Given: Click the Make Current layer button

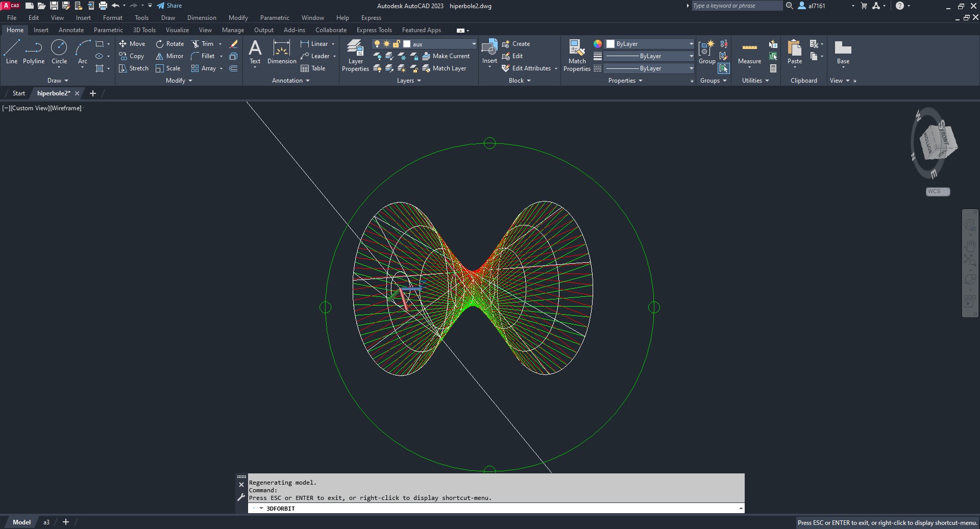Looking at the screenshot, I should 446,56.
